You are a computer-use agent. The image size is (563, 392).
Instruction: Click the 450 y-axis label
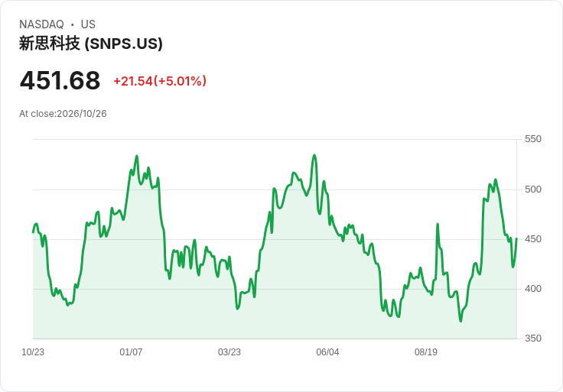point(533,239)
